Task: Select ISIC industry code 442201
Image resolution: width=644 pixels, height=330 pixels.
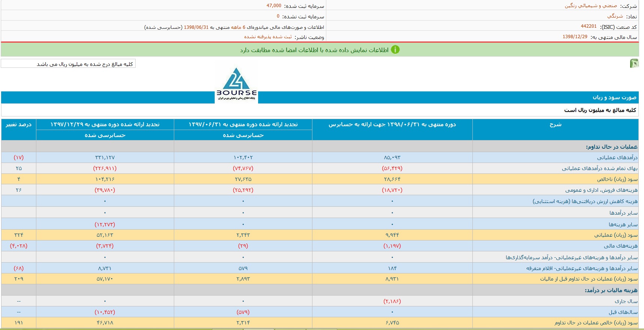Action: pos(589,26)
